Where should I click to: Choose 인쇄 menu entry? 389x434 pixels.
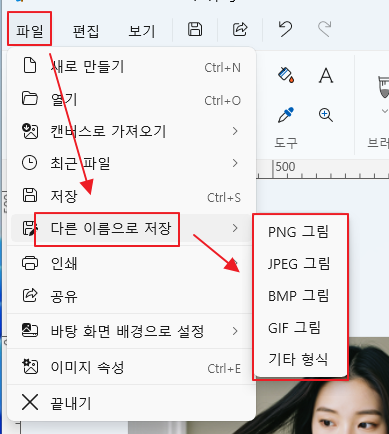pos(131,263)
